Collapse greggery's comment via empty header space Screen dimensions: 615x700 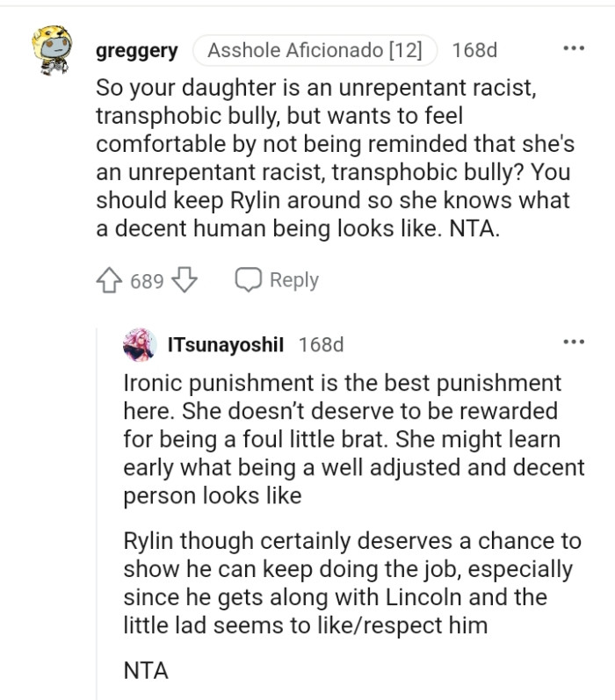tap(529, 50)
